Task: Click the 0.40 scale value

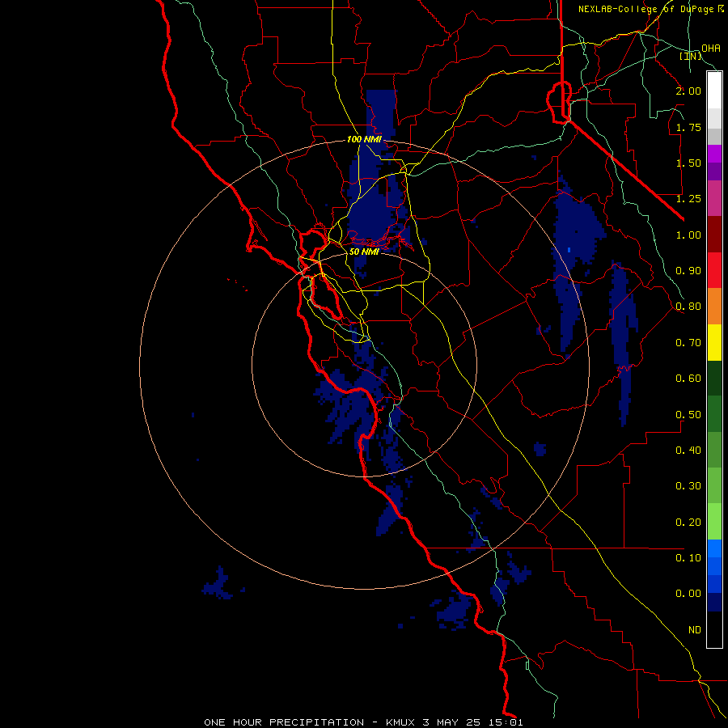Action: (x=688, y=451)
